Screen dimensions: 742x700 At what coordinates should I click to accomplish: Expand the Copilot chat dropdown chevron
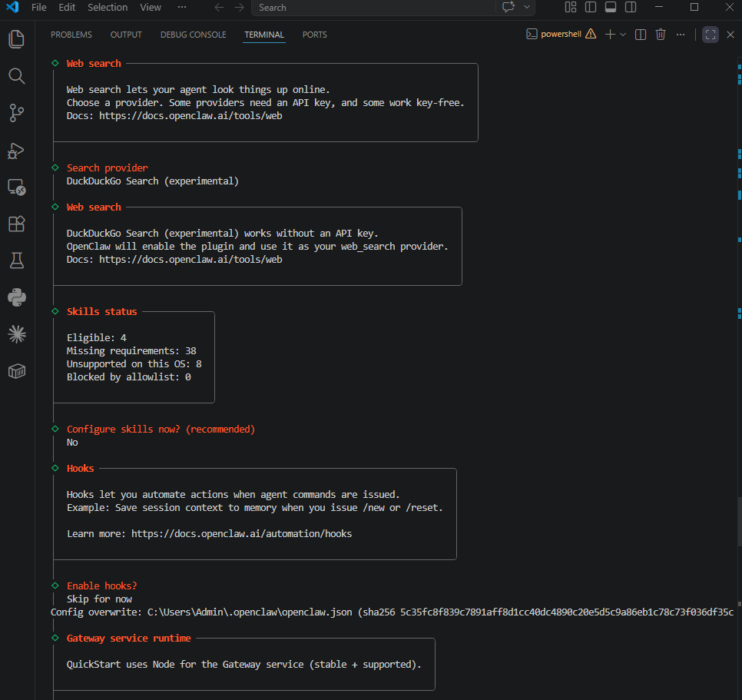[527, 7]
